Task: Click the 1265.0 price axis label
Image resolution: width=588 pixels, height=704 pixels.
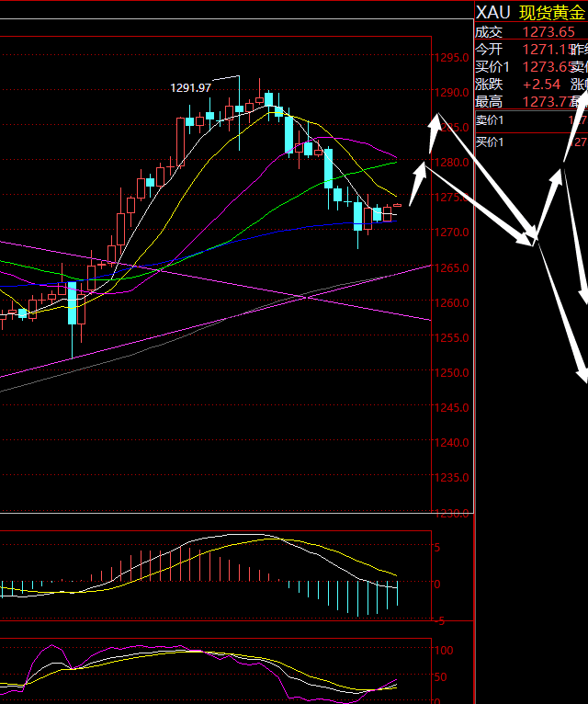Action: pos(451,268)
